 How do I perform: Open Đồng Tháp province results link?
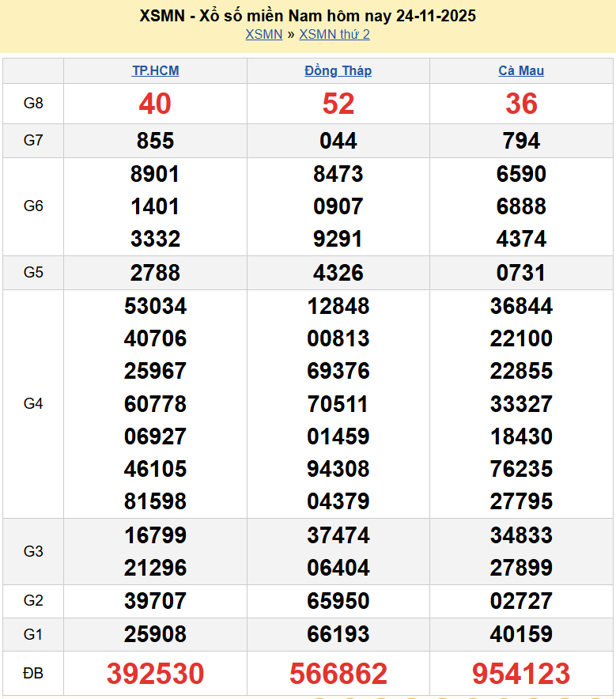tap(338, 70)
